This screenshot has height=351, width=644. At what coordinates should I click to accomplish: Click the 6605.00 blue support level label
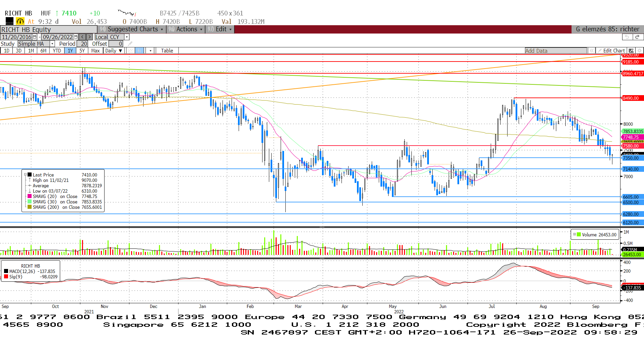click(633, 197)
